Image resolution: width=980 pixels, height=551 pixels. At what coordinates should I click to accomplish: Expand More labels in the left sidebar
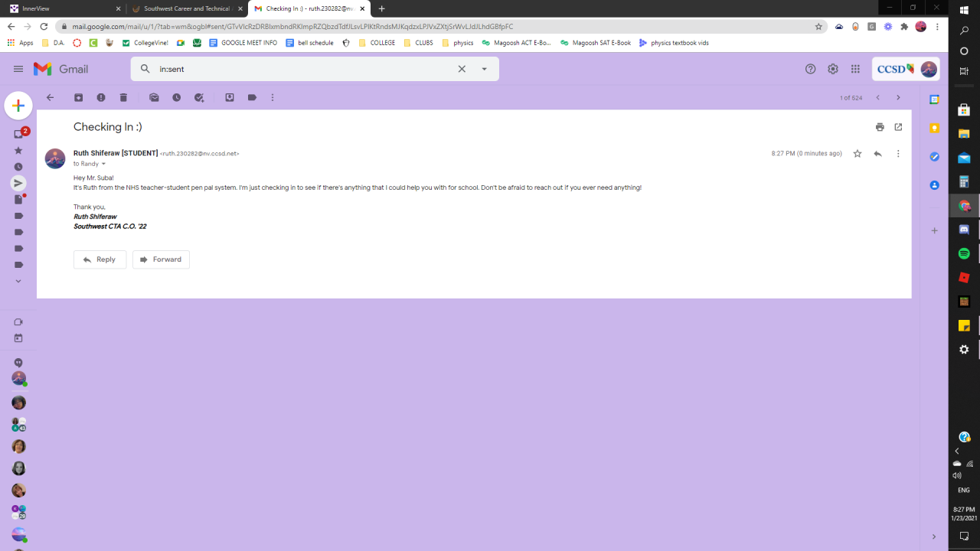[18, 281]
